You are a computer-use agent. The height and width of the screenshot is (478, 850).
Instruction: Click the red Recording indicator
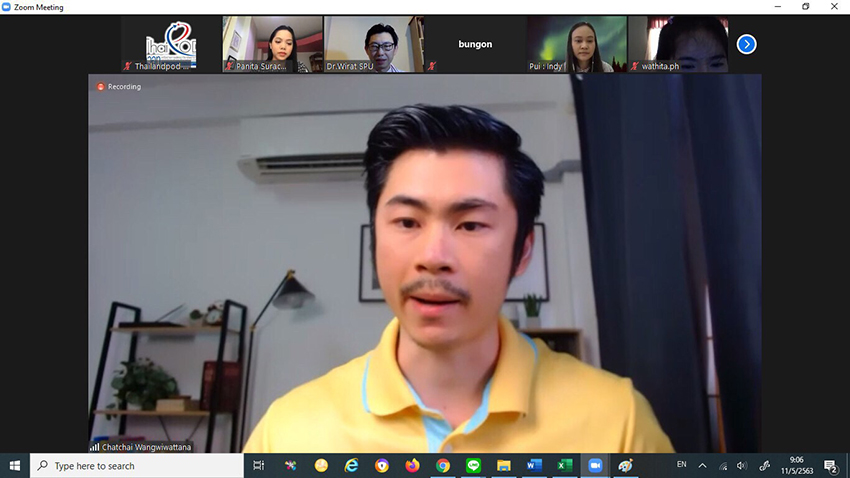119,87
